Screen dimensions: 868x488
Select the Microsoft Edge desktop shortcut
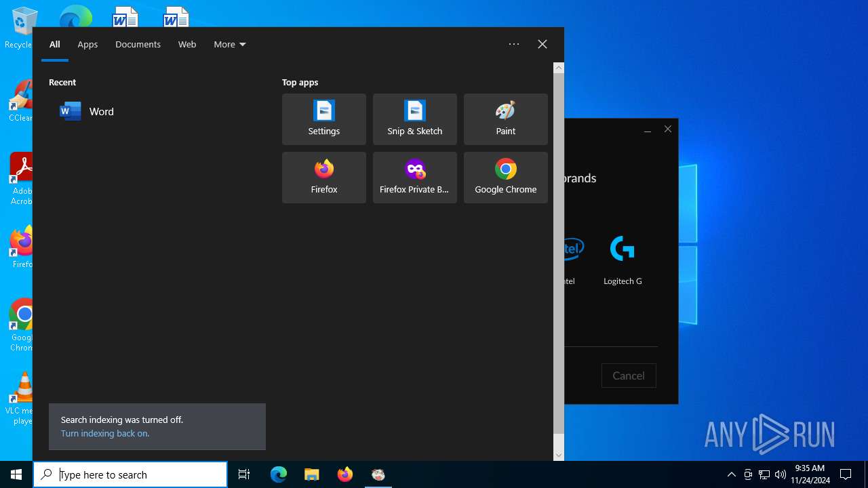(75, 16)
